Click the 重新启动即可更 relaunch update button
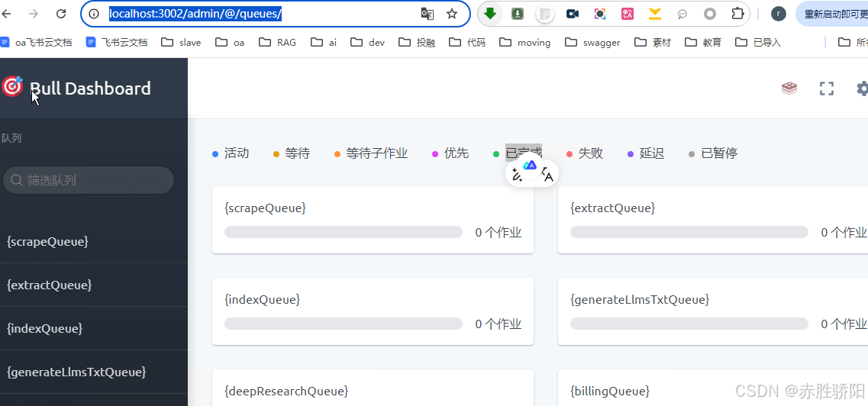 [831, 14]
